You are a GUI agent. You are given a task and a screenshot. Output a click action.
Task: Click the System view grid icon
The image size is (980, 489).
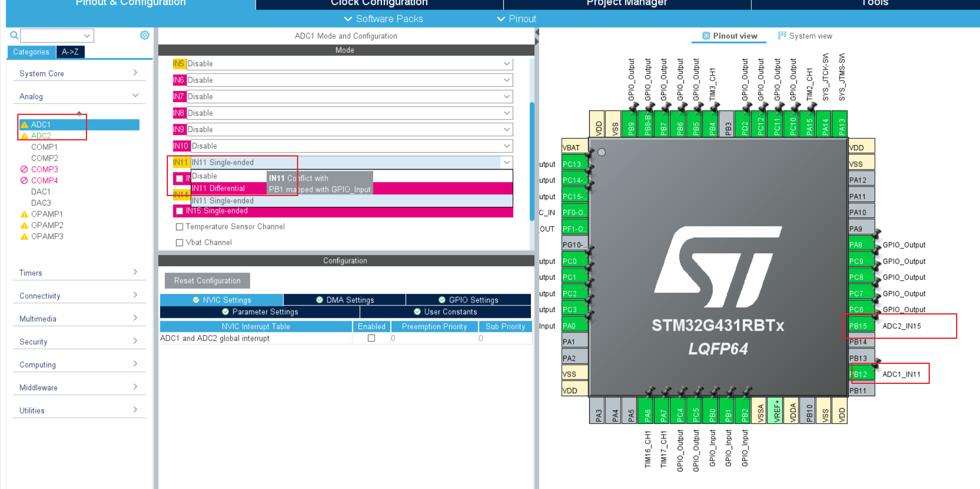point(782,36)
